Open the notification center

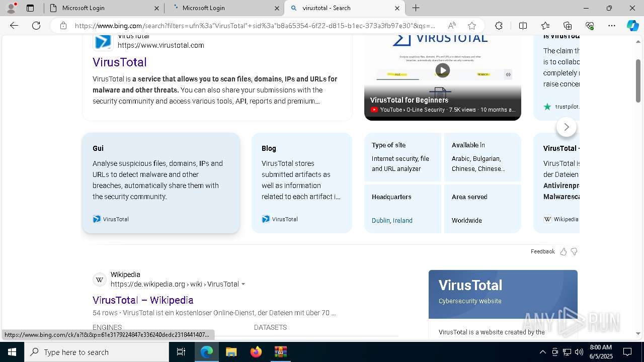(627, 352)
